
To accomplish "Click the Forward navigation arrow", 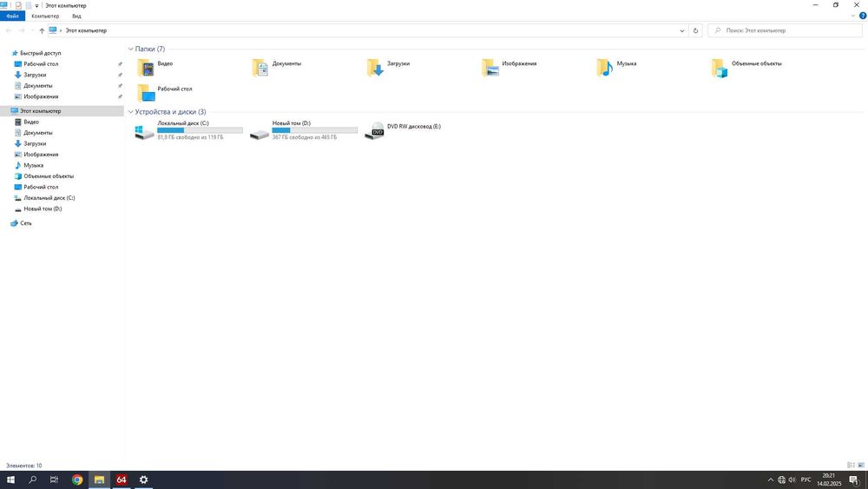I will coord(23,30).
